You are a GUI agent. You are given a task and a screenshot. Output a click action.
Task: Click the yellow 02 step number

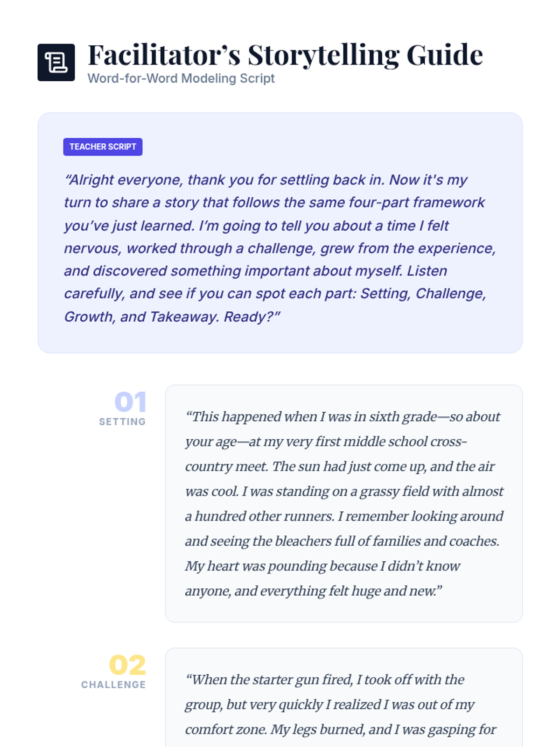point(127,664)
